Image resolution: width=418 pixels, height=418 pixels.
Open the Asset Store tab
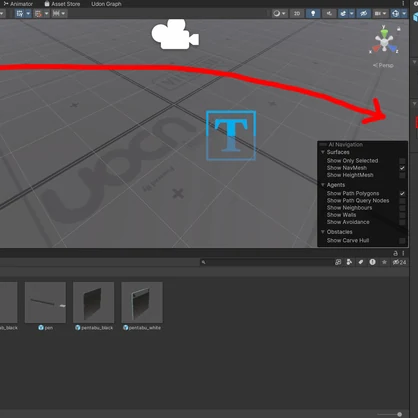click(x=62, y=4)
